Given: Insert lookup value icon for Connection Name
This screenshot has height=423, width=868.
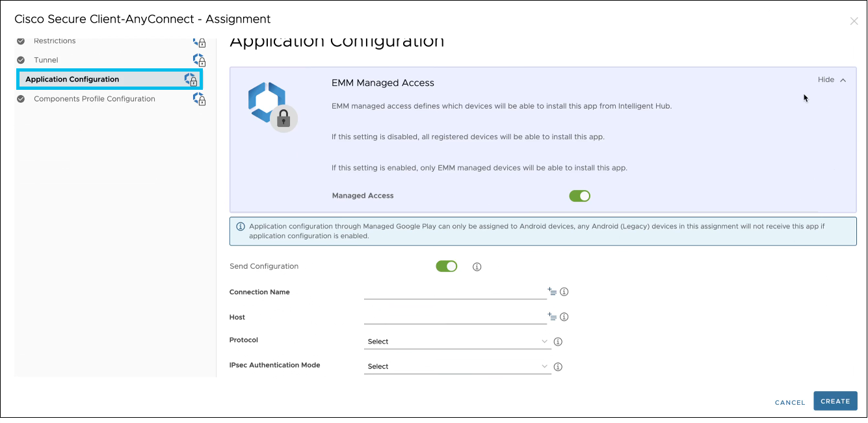Looking at the screenshot, I should [552, 292].
